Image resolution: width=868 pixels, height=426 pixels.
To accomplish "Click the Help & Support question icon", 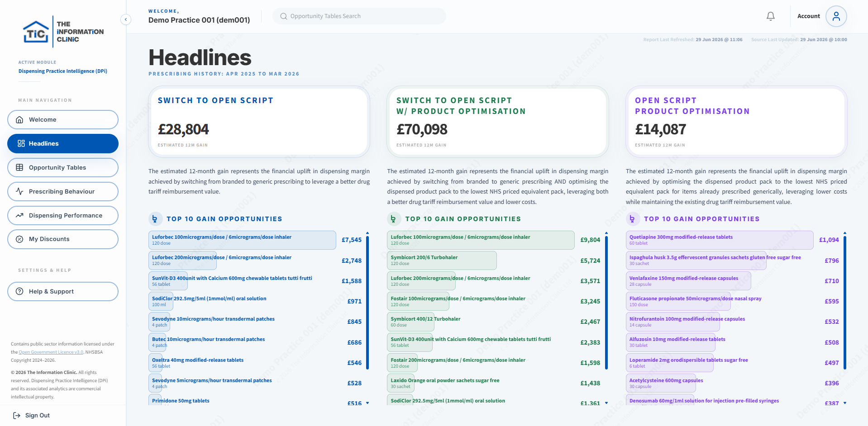I will [19, 292].
